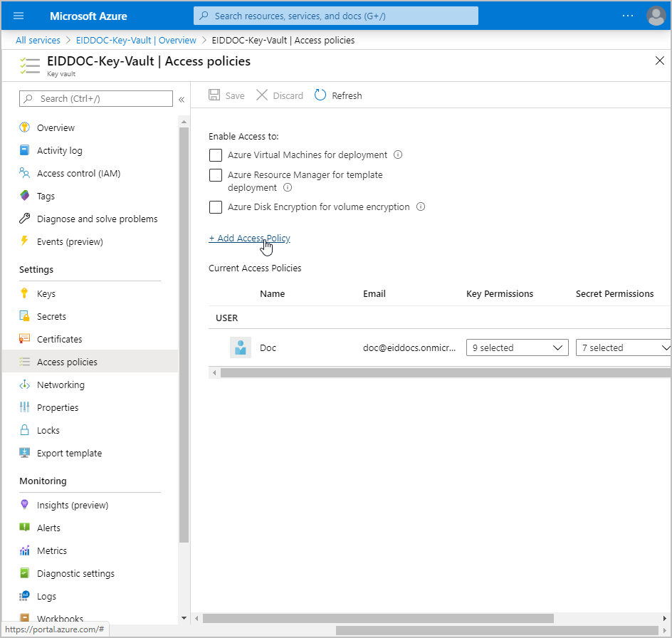Enable Azure Virtual Machines for deployment
The width and height of the screenshot is (672, 638).
[216, 155]
